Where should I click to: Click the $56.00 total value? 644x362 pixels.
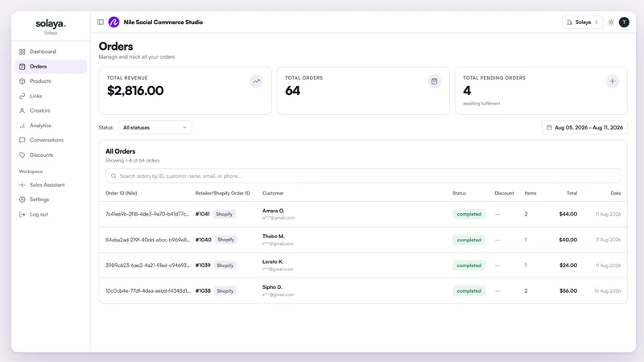(x=568, y=291)
